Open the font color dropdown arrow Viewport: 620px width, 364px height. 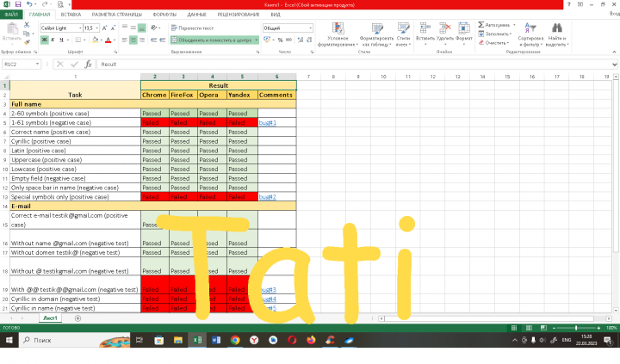[115, 40]
